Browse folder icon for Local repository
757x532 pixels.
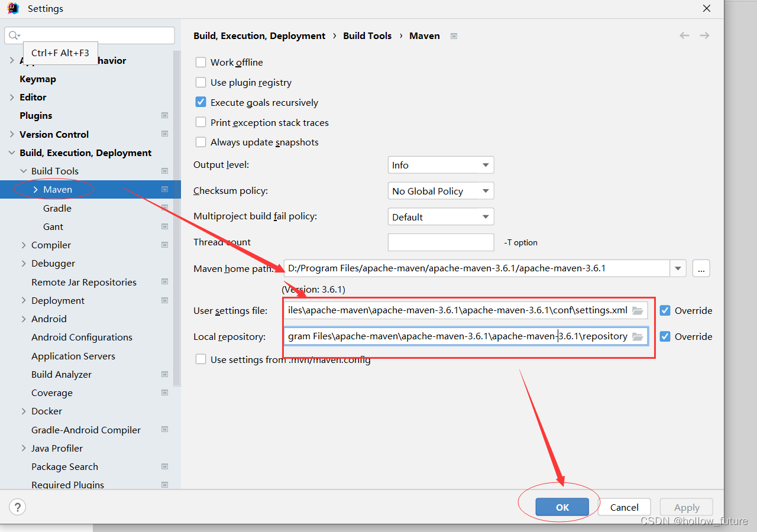[x=638, y=336]
